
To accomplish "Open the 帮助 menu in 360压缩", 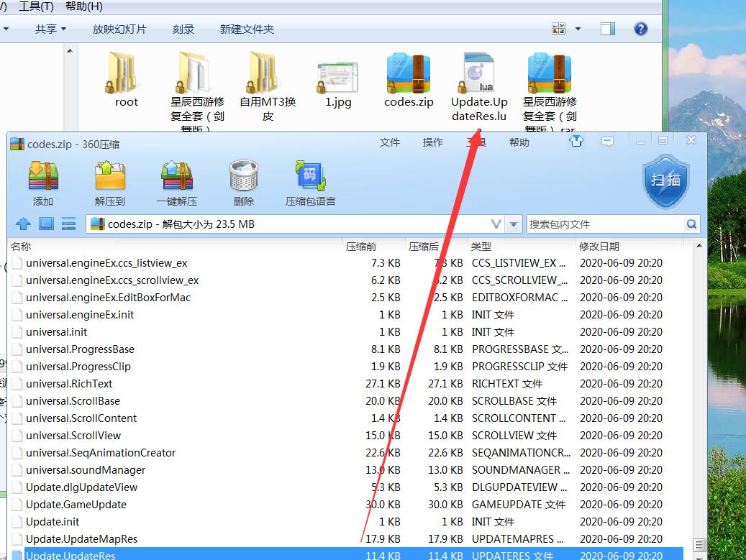I will point(519,142).
